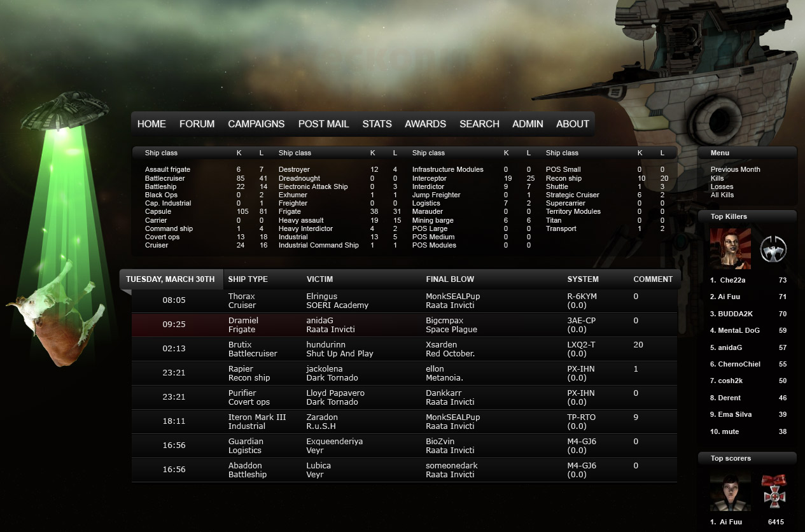This screenshot has height=532, width=805.
Task: Open the Iteron Mark III kill row
Action: coord(404,421)
